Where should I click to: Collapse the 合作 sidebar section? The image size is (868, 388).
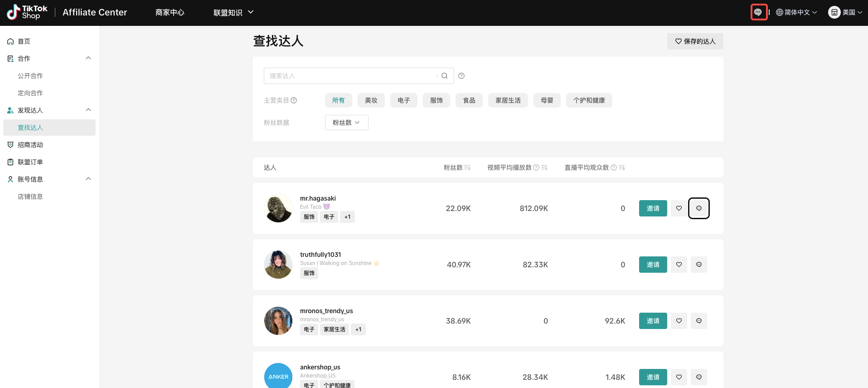(88, 58)
